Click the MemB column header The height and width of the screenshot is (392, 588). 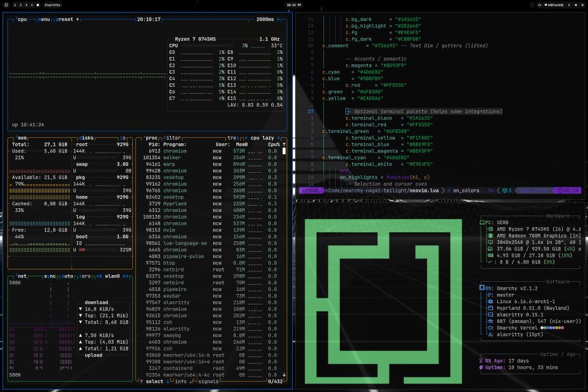241,145
